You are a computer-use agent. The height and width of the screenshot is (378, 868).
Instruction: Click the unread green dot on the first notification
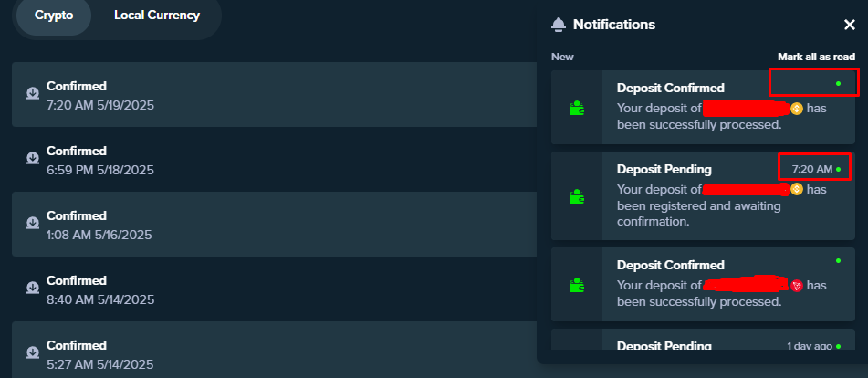pos(838,84)
